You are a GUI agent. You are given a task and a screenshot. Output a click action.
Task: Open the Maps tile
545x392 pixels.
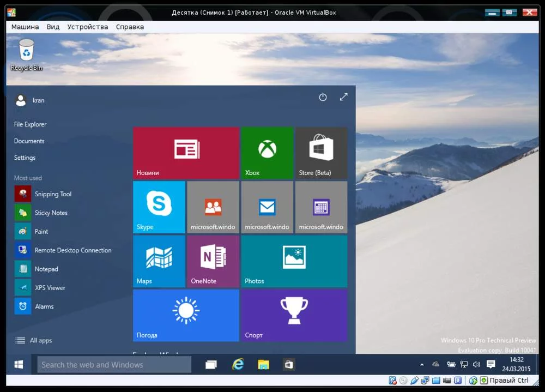(x=159, y=261)
